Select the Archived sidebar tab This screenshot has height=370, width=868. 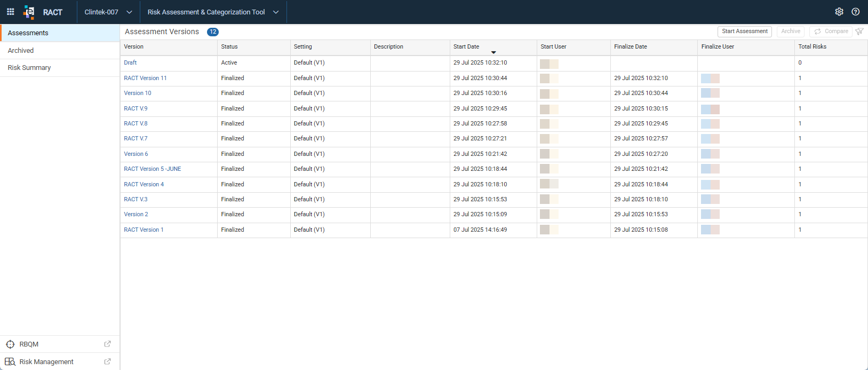click(60, 50)
